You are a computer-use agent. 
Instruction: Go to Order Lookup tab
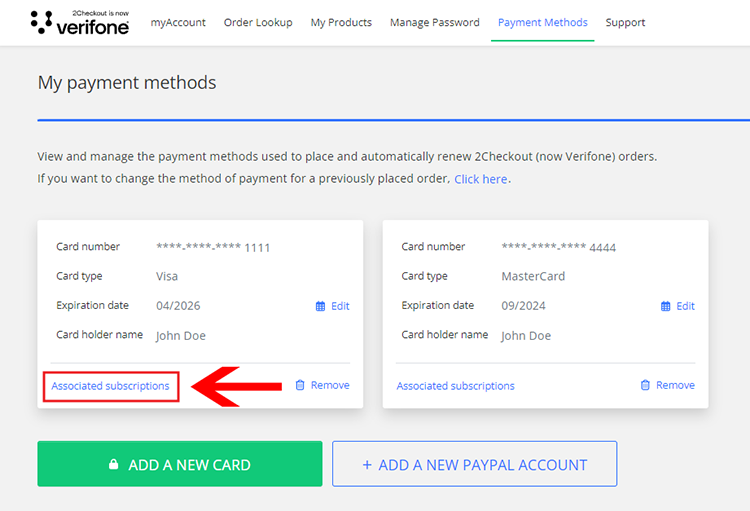(258, 22)
